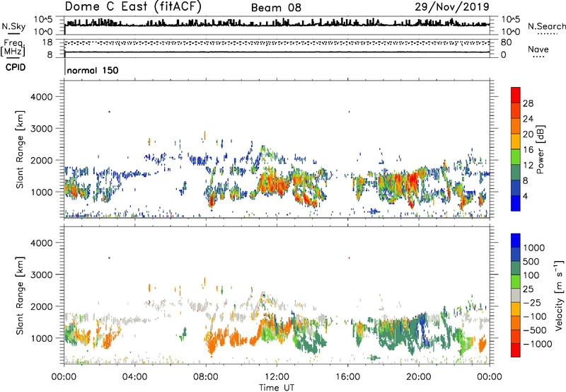Click the 'Nave' legend label
Screen dimensions: 566x392
coord(538,49)
